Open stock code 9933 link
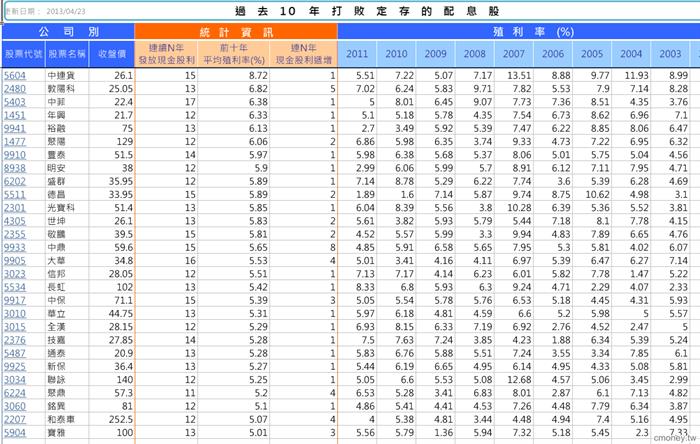The width and height of the screenshot is (700, 444). (15, 248)
